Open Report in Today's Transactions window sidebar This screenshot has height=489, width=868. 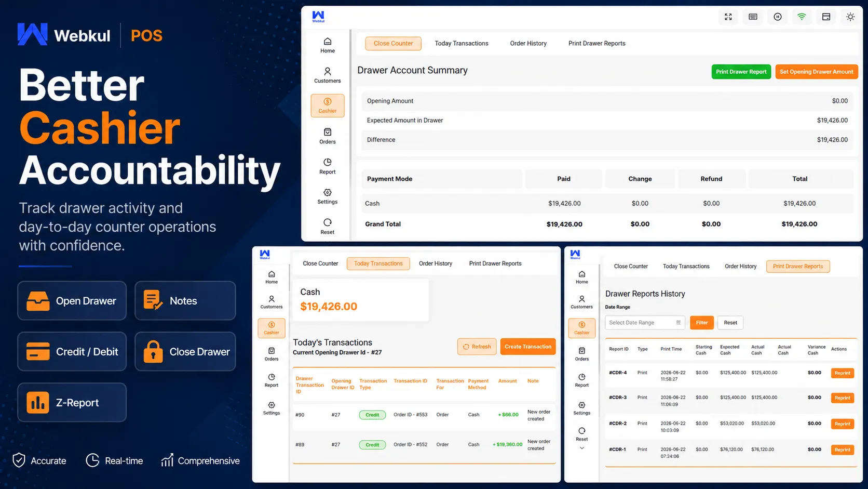(272, 380)
